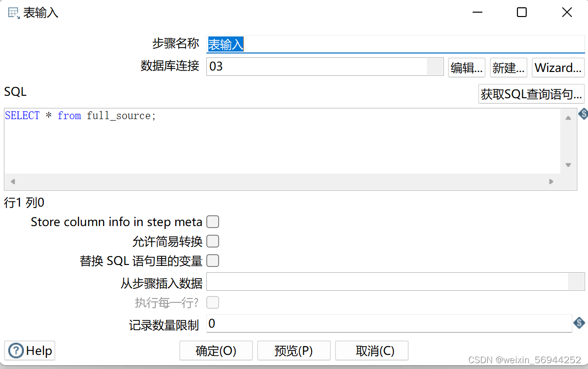Click the variable icon next to 记录数量限制 field
The width and height of the screenshot is (588, 369).
point(579,323)
